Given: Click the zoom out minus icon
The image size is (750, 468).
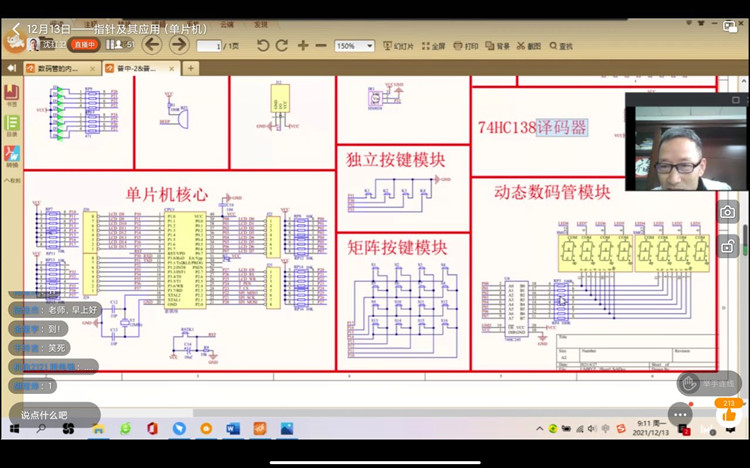Looking at the screenshot, I should point(320,45).
